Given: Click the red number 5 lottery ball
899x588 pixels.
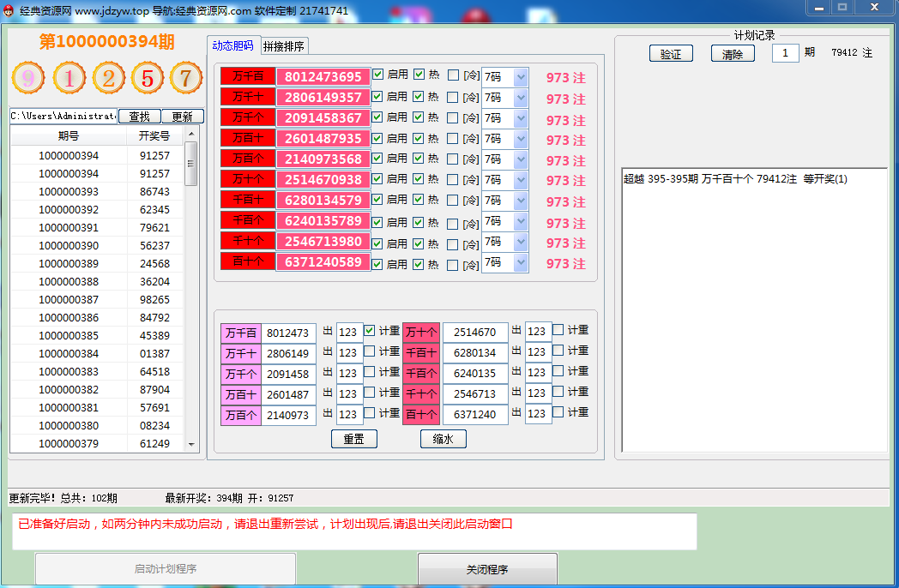Looking at the screenshot, I should tap(147, 79).
